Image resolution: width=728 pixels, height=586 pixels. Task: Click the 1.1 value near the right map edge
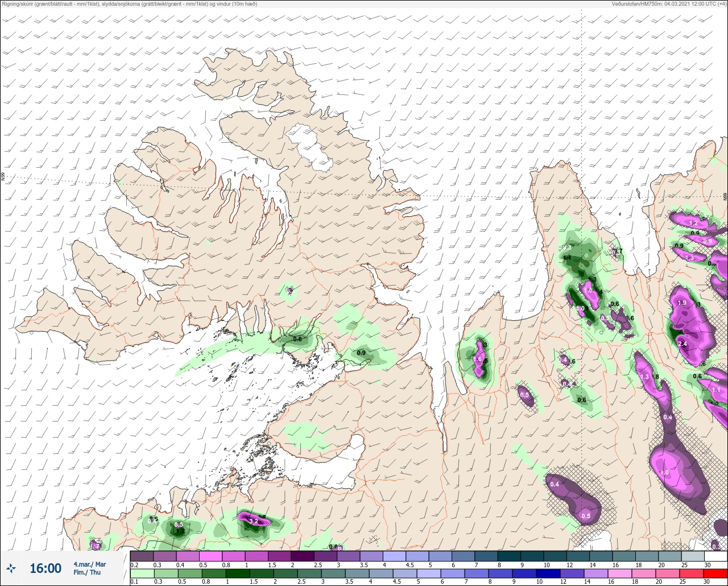716,390
